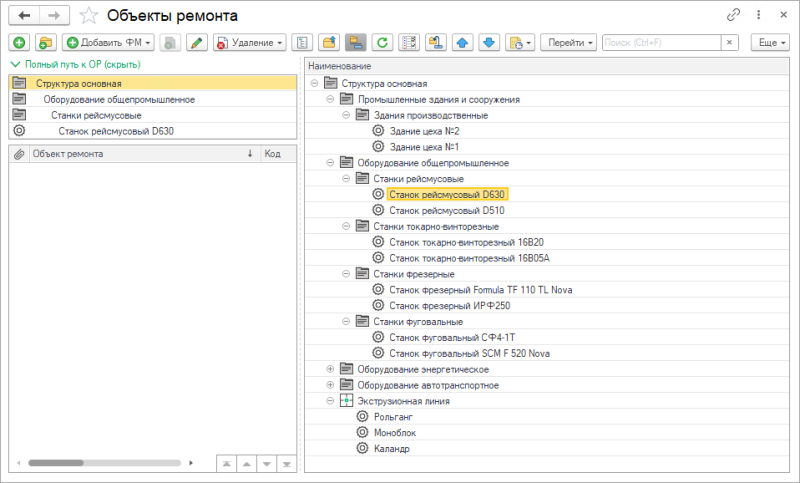This screenshot has width=800, height=483.
Task: Open the Добавить ФМ dropdown
Action: click(x=108, y=42)
